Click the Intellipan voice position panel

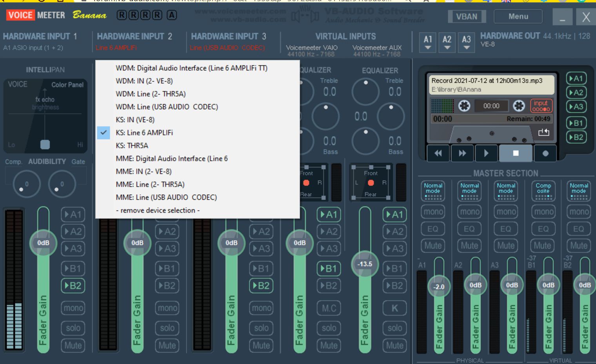click(45, 116)
